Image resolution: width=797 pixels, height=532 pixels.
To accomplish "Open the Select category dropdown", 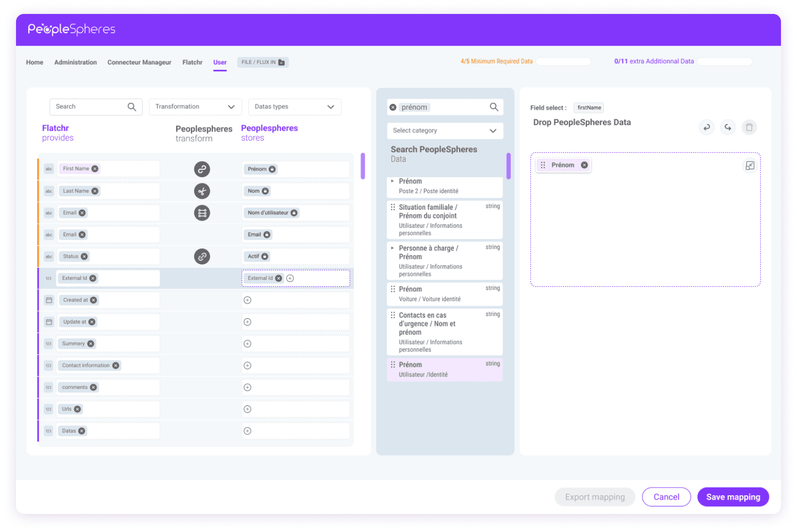I will 445,131.
